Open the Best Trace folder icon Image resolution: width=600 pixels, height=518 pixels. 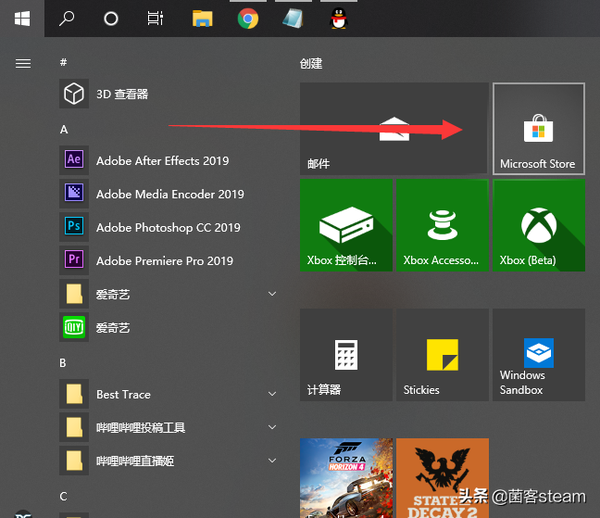pos(74,394)
